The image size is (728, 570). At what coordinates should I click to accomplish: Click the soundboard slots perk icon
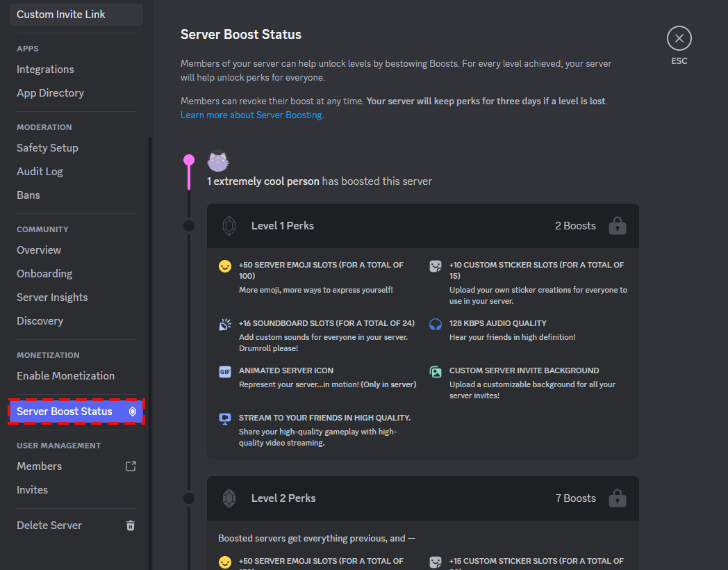click(x=224, y=324)
